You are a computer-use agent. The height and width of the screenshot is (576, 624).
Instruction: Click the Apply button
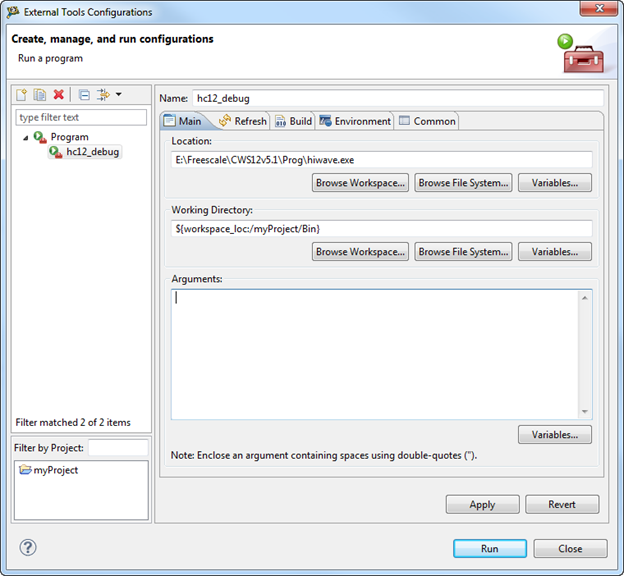pyautogui.click(x=482, y=504)
